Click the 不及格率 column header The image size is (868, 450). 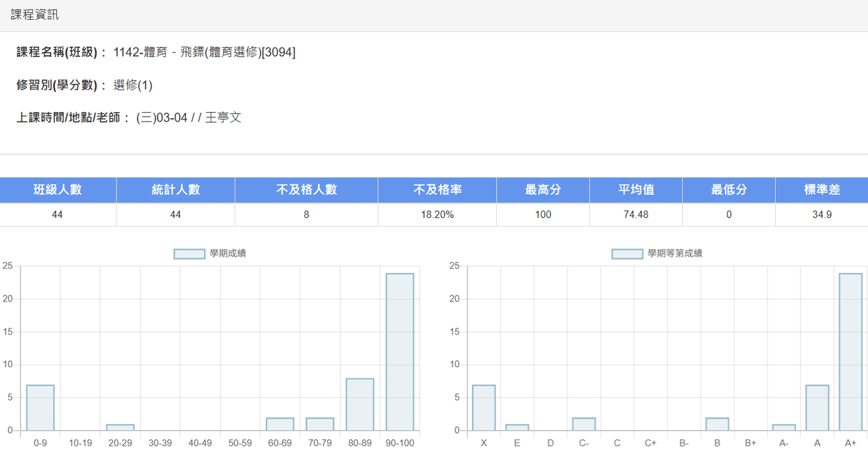tap(437, 190)
